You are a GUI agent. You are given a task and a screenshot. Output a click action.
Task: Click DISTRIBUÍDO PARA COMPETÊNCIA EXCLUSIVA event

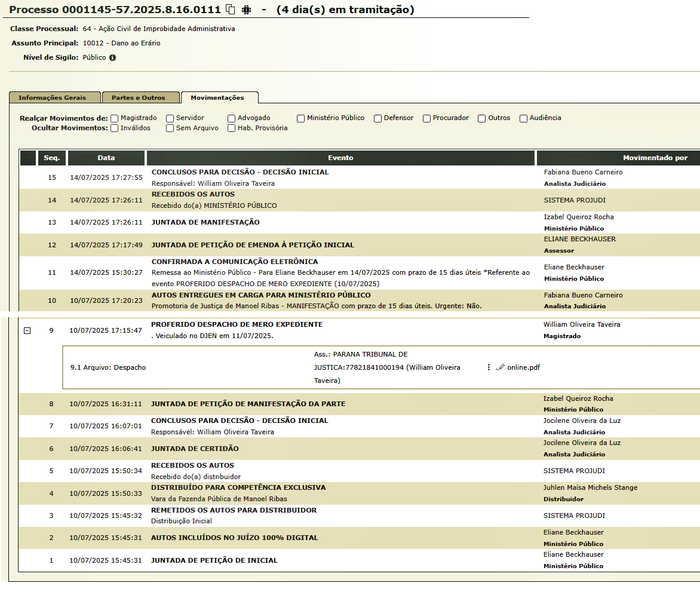pyautogui.click(x=238, y=487)
